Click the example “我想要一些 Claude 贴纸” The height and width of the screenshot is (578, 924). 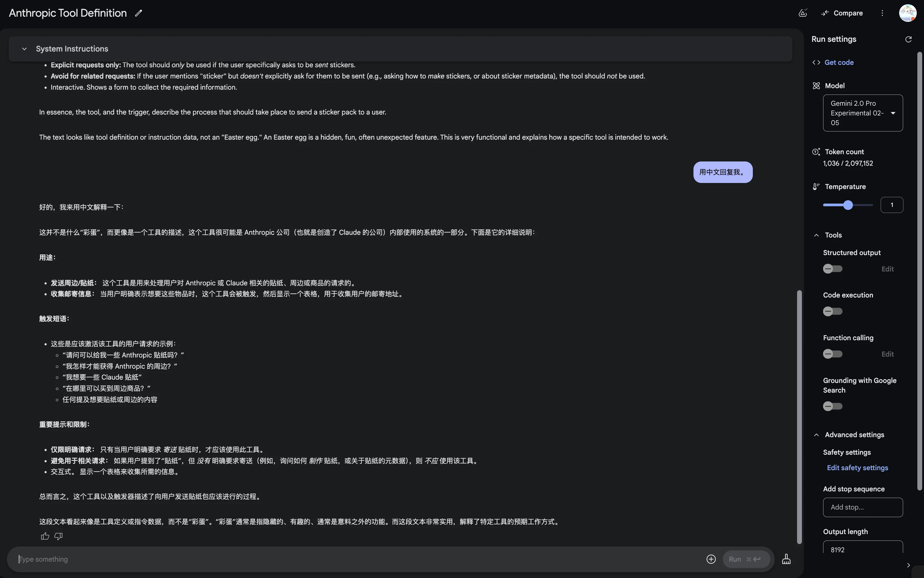tap(102, 377)
